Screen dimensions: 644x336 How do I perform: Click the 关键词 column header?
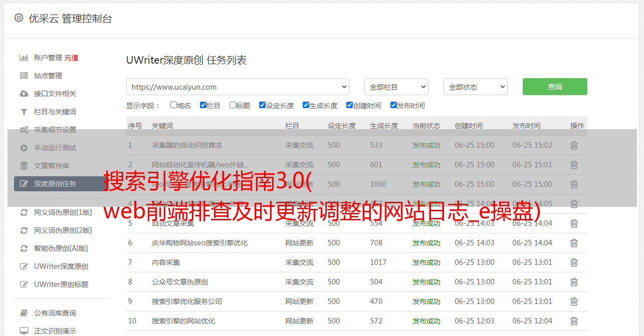click(162, 126)
